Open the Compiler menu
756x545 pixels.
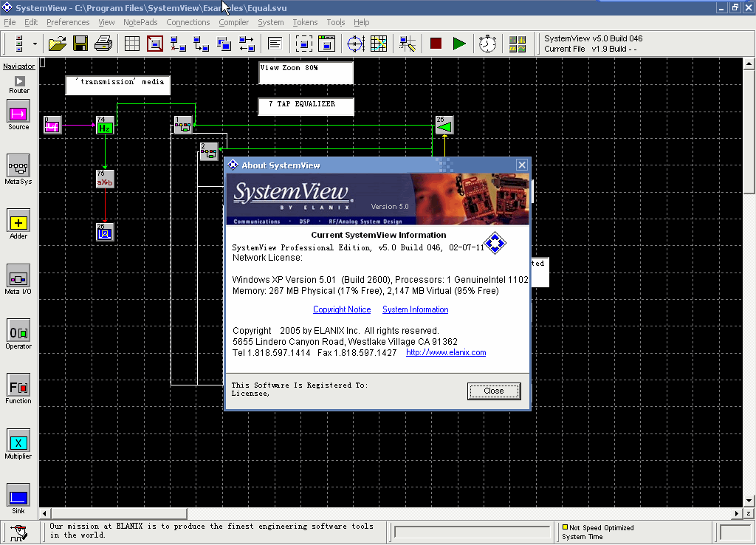click(x=234, y=22)
